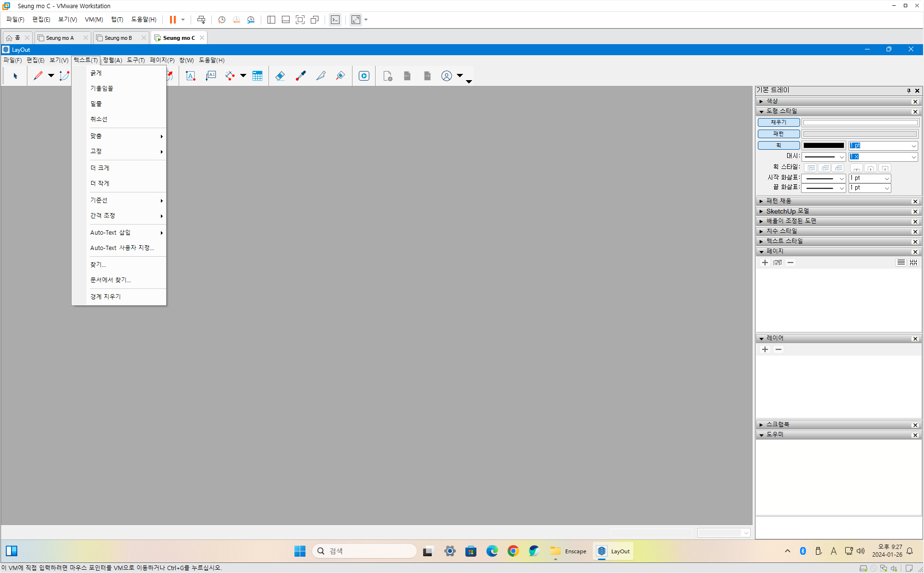
Task: Click the Windows taskbar search box
Action: pos(365,551)
